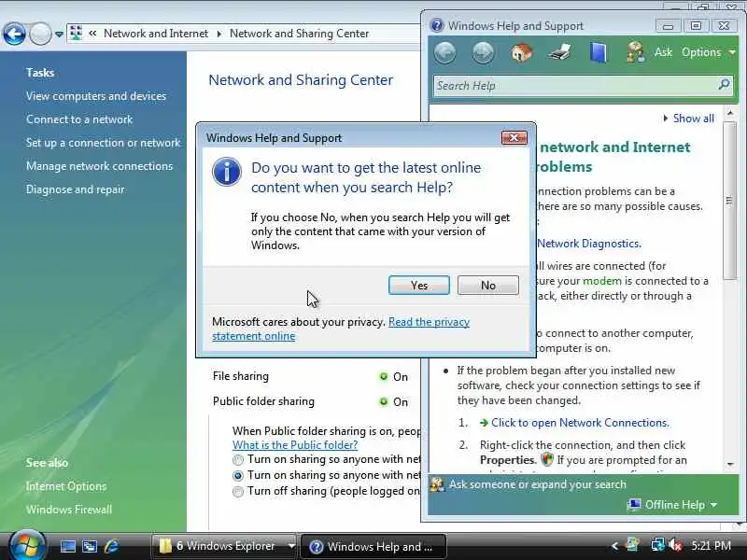Go to Help and Support home
Image resolution: width=747 pixels, height=560 pixels.
[522, 52]
